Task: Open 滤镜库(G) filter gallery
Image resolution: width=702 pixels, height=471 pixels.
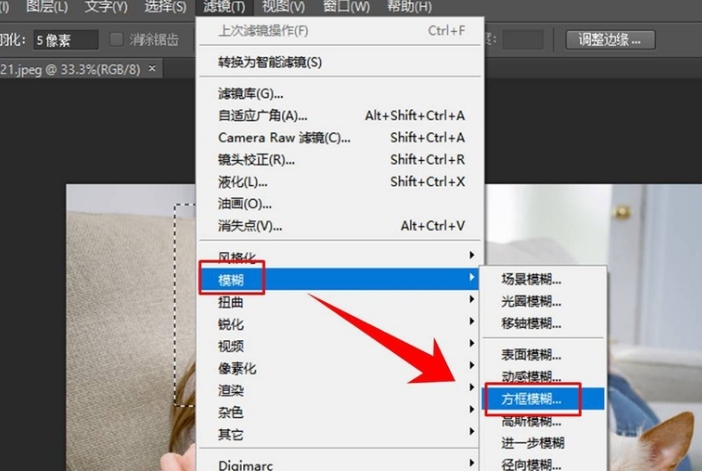Action: 340,94
